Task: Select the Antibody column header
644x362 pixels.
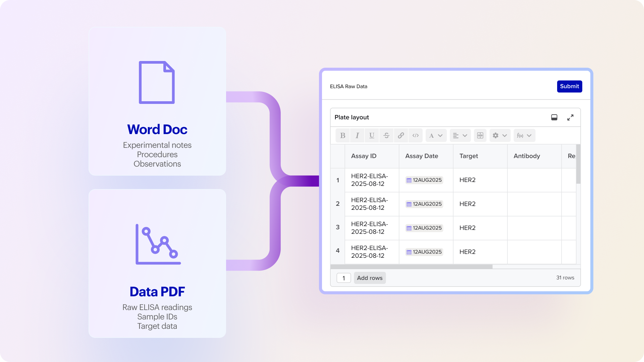Action: click(527, 156)
